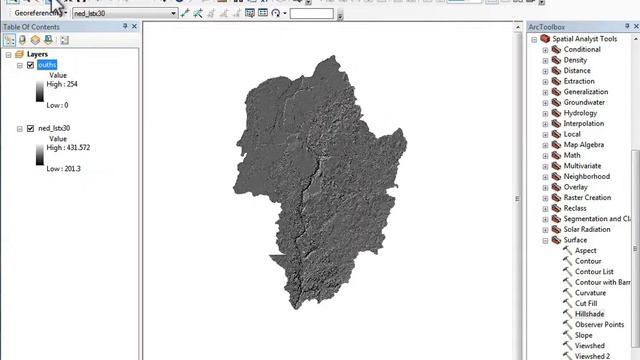Click the Interpolation toolset icon
The image size is (640, 360).
556,124
